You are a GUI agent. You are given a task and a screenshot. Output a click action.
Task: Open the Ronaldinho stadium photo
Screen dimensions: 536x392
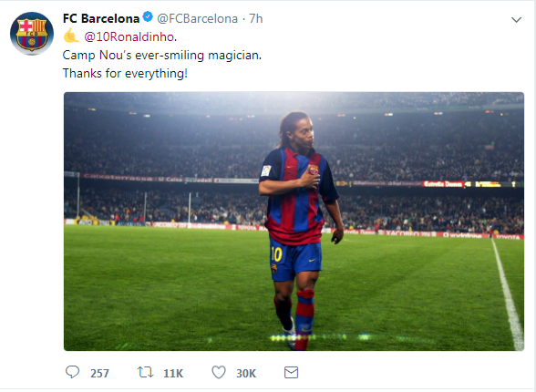pyautogui.click(x=294, y=222)
